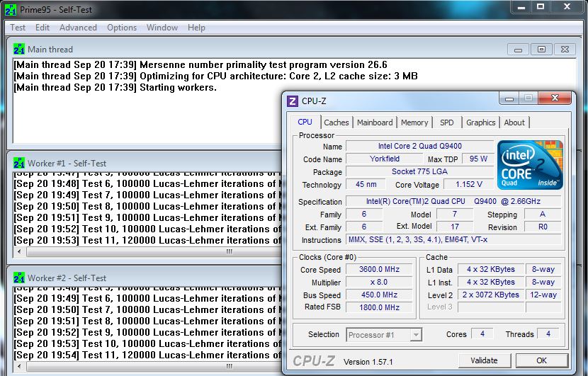The height and width of the screenshot is (376, 588).
Task: Switch to the About tab
Action: click(514, 123)
